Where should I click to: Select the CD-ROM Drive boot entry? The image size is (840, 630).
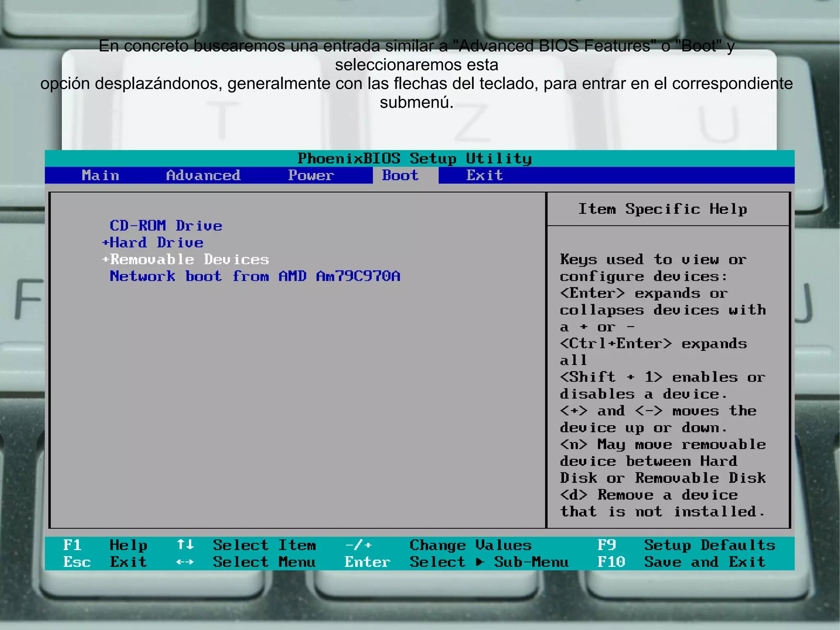[166, 226]
